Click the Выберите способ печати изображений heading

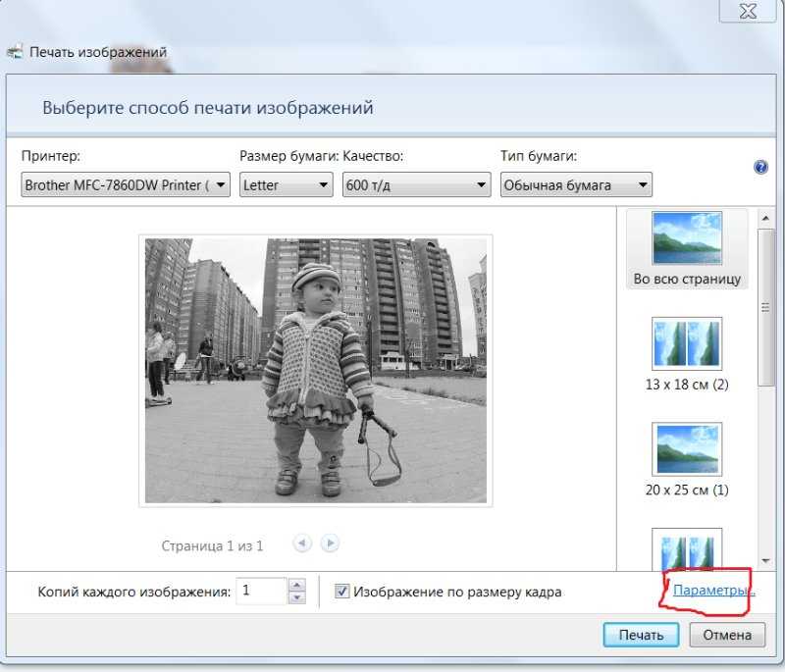click(208, 108)
